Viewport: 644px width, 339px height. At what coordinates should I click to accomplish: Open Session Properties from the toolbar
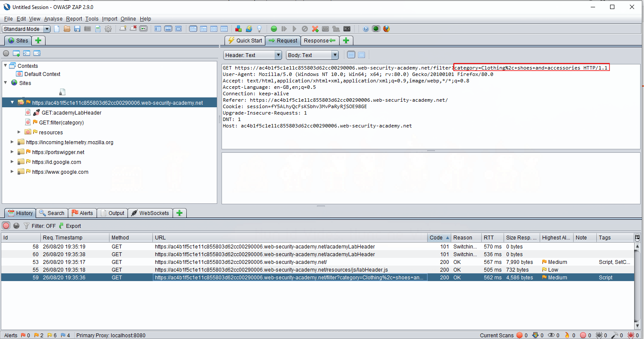pyautogui.click(x=98, y=29)
